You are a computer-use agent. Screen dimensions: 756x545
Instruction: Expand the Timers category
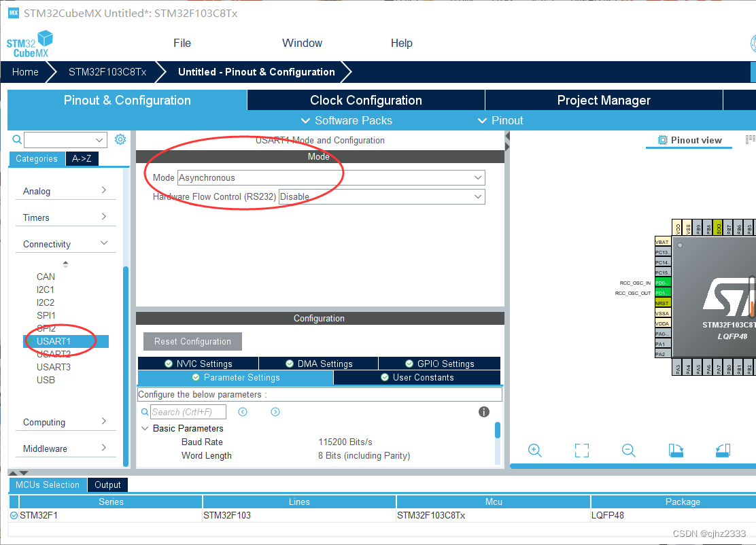click(x=65, y=217)
